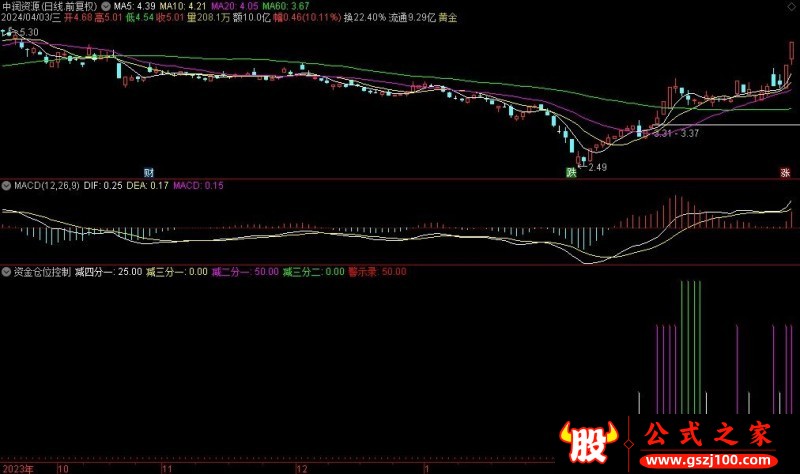Click the 2.49 lowest price label
The height and width of the screenshot is (474, 800).
(x=596, y=167)
